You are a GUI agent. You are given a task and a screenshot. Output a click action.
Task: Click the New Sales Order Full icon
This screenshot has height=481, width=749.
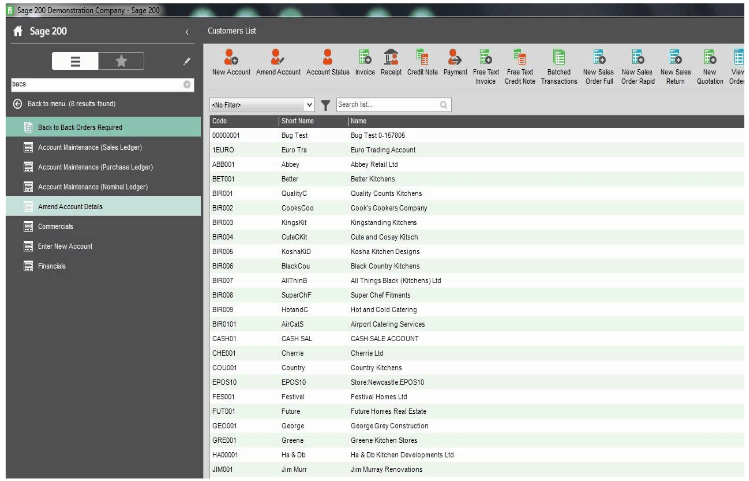coord(599,67)
